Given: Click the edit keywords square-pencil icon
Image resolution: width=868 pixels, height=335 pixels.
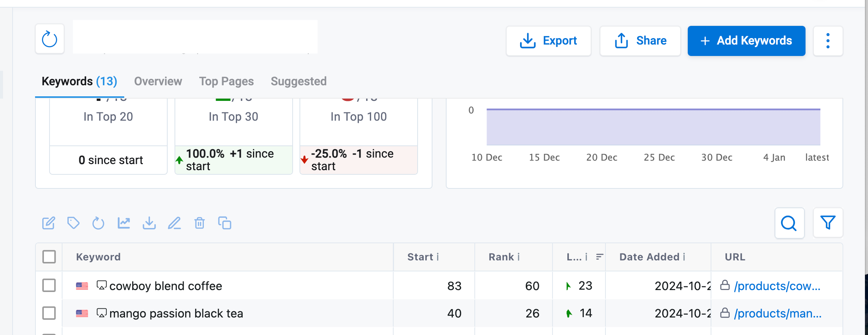Looking at the screenshot, I should 48,223.
